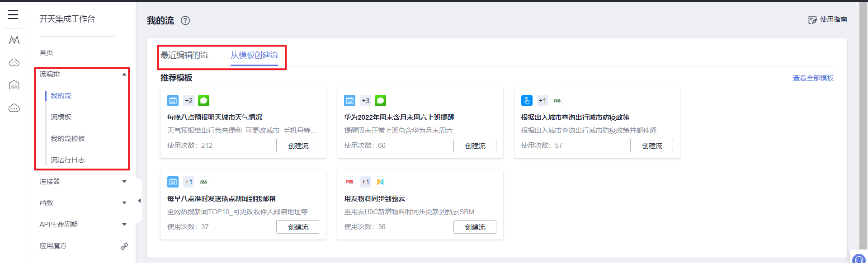Collapse the sidebar with the left arrow handle
This screenshot has height=263, width=868.
[139, 201]
